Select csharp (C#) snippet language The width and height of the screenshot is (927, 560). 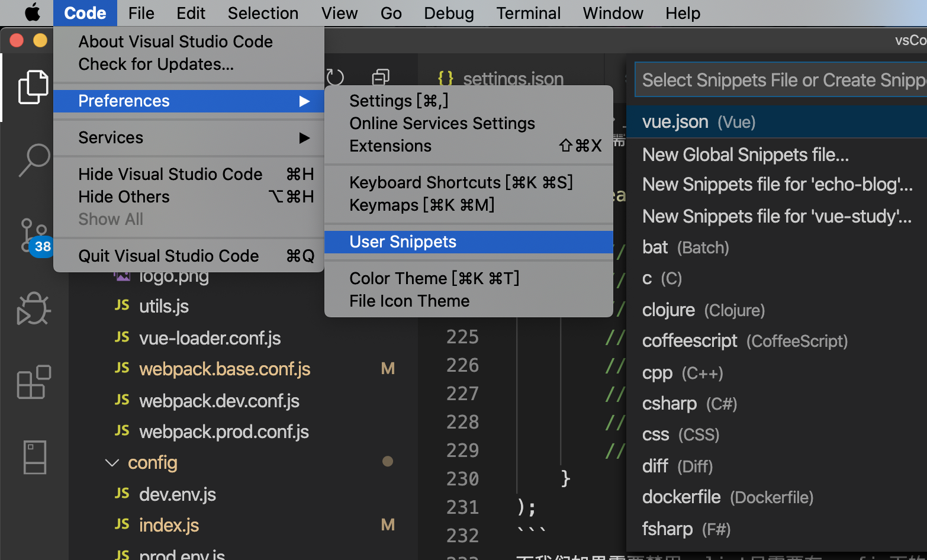pyautogui.click(x=777, y=404)
